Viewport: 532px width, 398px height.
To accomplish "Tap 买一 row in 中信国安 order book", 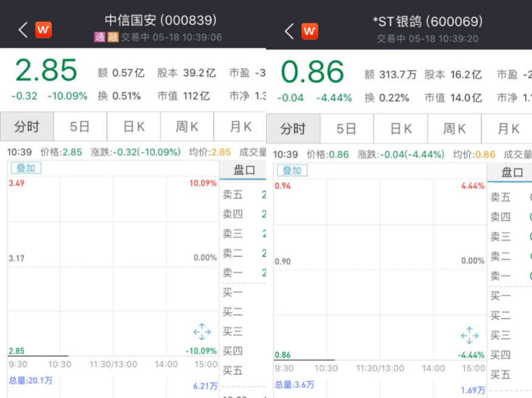I will point(244,292).
